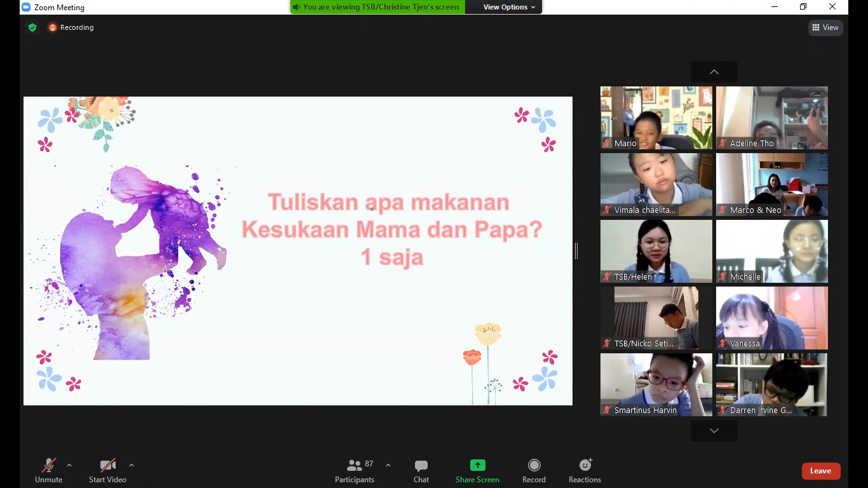Click the Marco & Neo name label

(x=756, y=210)
